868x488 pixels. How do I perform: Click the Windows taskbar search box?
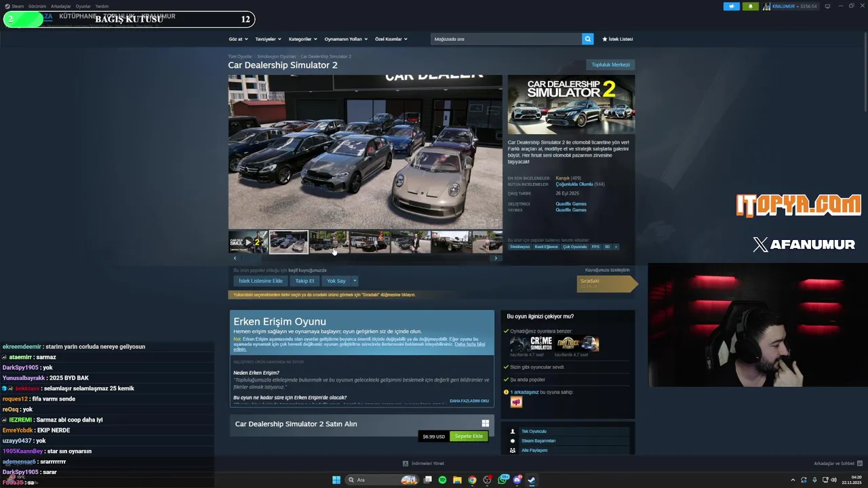point(382,480)
